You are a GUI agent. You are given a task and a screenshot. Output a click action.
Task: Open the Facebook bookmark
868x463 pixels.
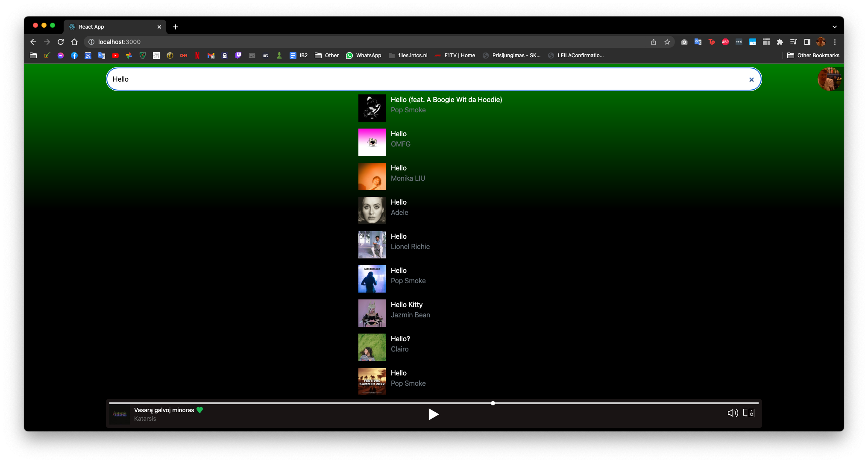(x=74, y=56)
